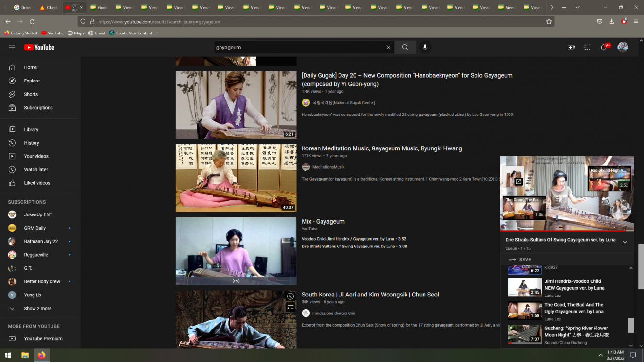This screenshot has width=644, height=362.
Task: Open File Explorer from the taskbar
Action: [x=25, y=355]
